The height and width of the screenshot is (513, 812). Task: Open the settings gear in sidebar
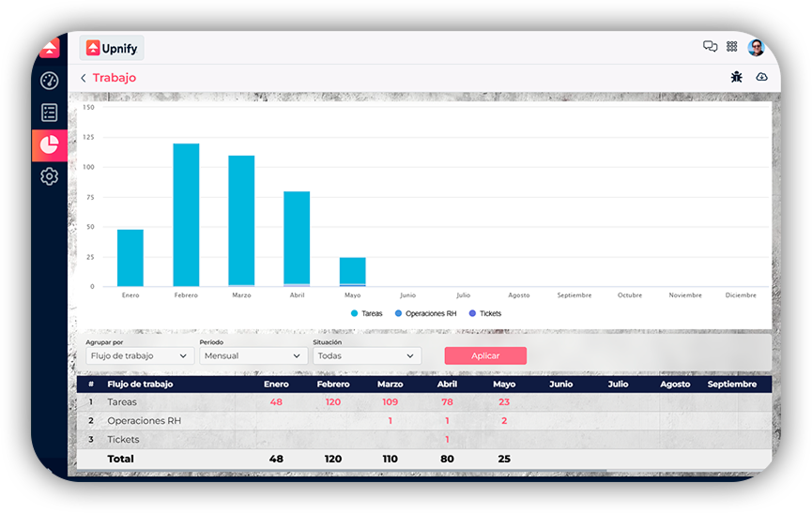click(50, 176)
